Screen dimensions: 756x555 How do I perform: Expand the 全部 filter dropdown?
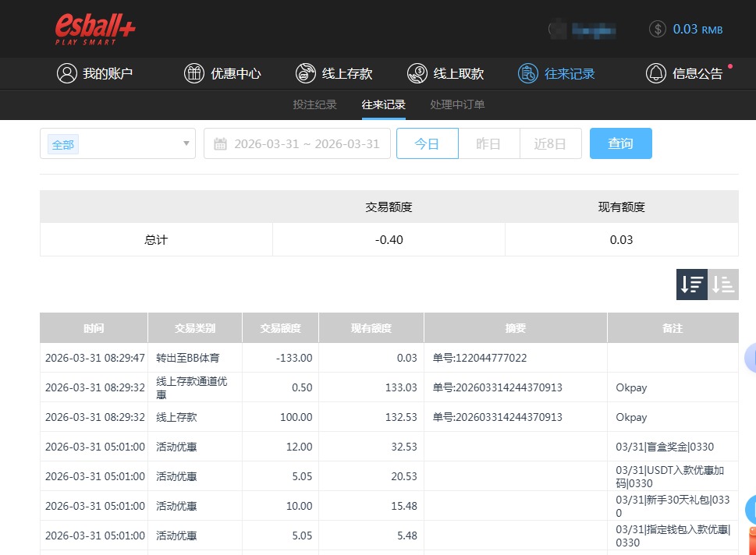click(x=117, y=143)
